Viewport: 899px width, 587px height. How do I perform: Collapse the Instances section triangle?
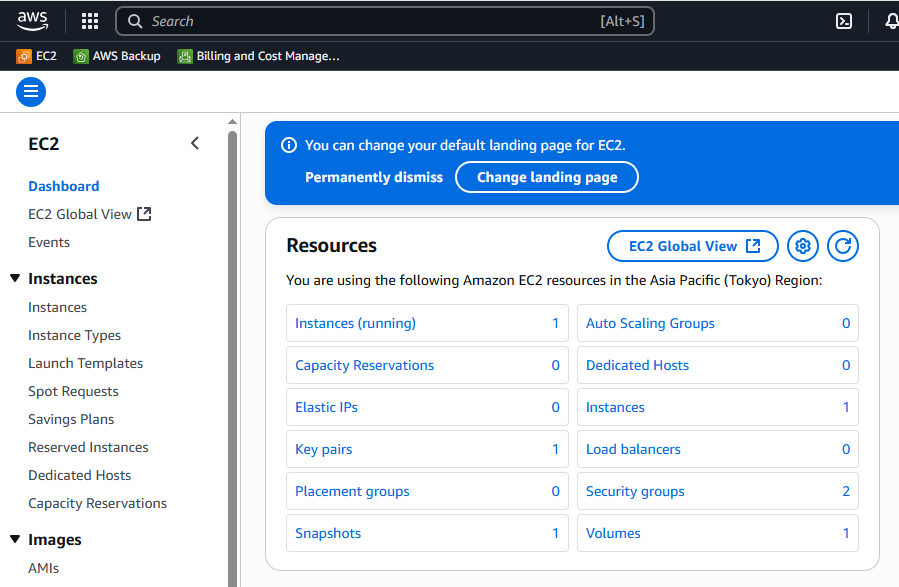point(15,278)
